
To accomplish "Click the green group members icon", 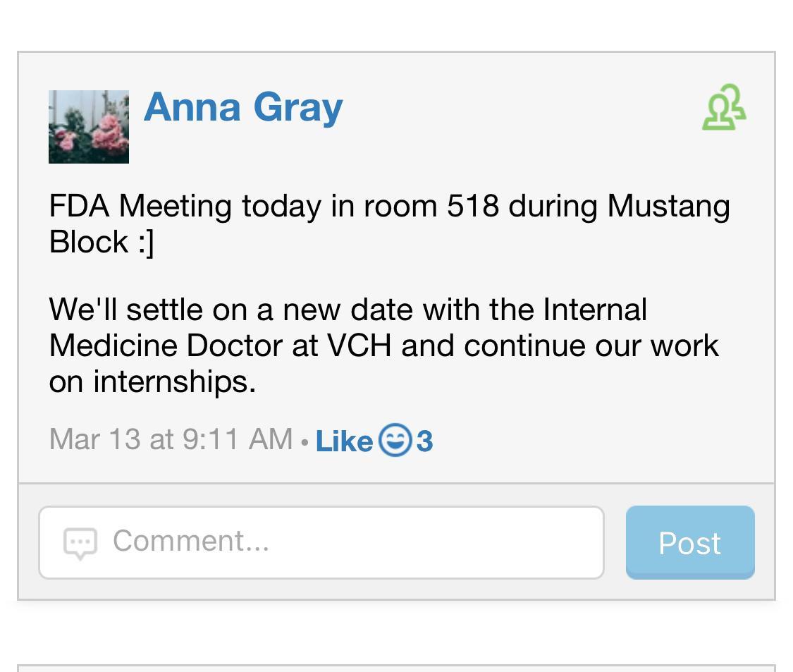I will [724, 108].
